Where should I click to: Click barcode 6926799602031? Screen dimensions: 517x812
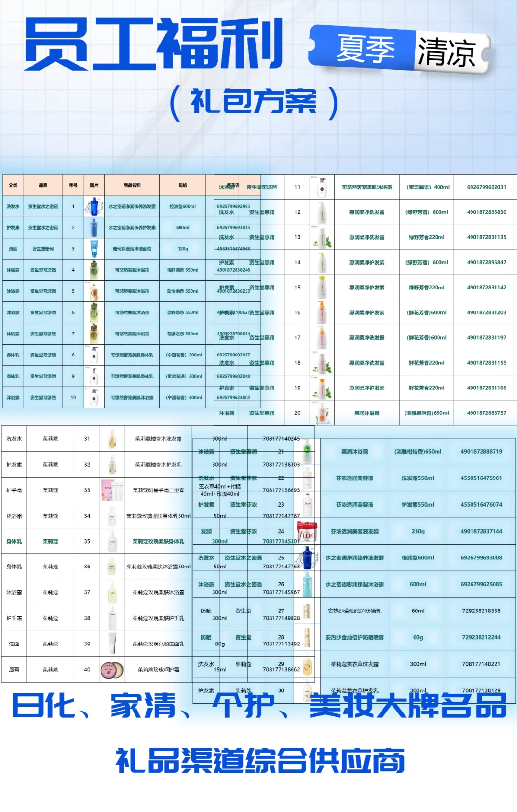coord(486,187)
